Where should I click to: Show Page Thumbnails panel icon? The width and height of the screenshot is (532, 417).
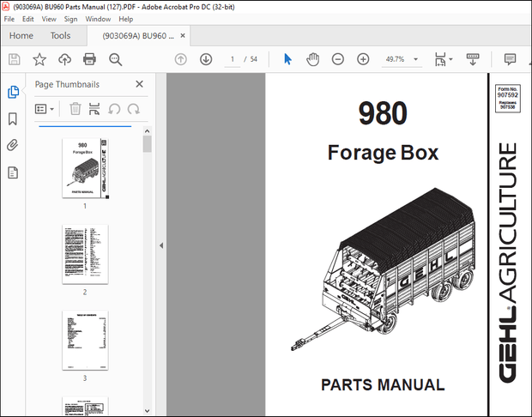coord(13,92)
